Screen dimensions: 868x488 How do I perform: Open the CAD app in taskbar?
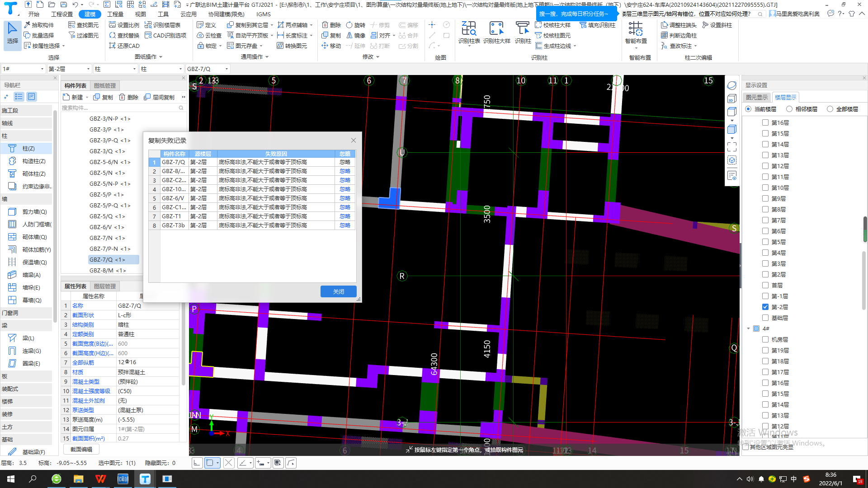(x=123, y=479)
